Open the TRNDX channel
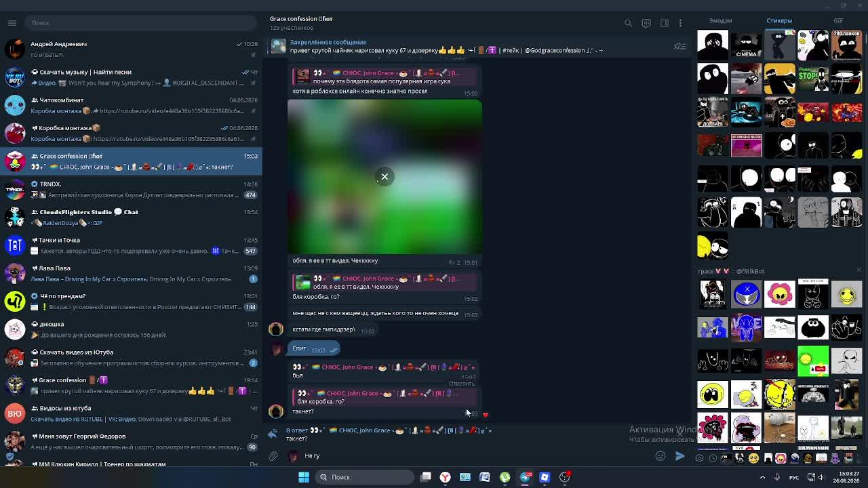 pos(131,189)
